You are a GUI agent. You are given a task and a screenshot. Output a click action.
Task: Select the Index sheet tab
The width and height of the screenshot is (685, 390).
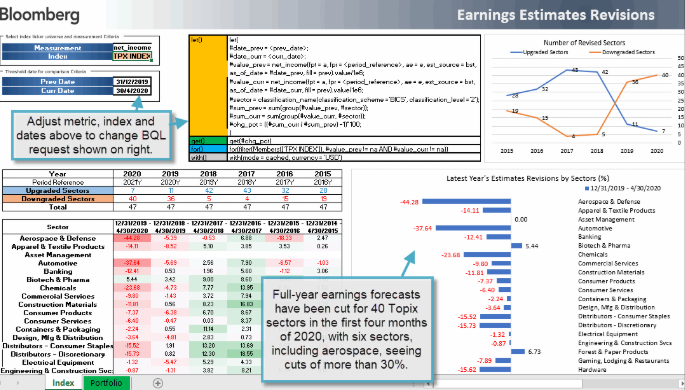[63, 383]
